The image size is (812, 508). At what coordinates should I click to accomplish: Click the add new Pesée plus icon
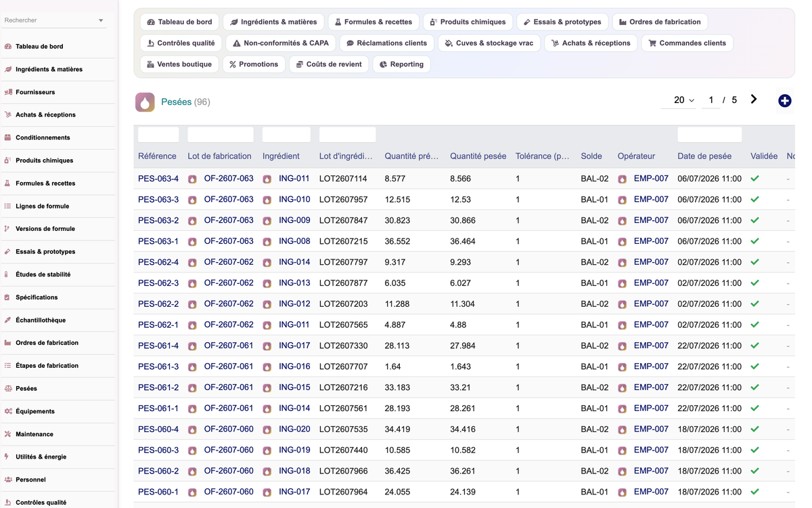click(x=785, y=101)
